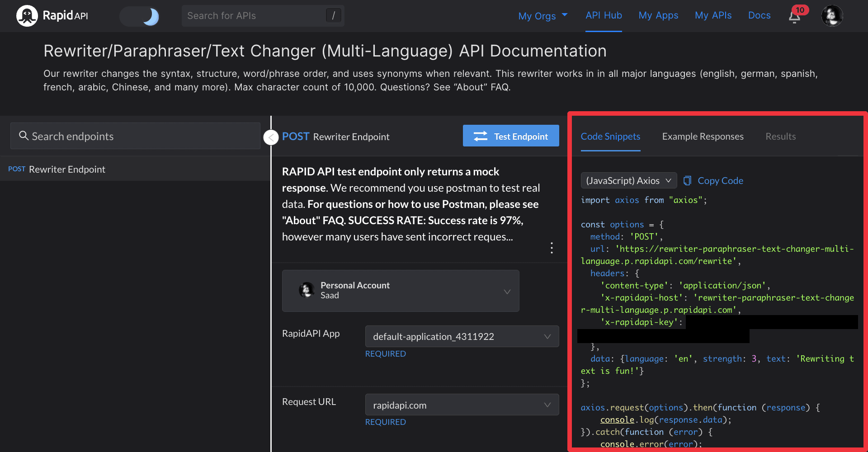
Task: Open the RapidAPI App default-application dropdown
Action: [462, 336]
